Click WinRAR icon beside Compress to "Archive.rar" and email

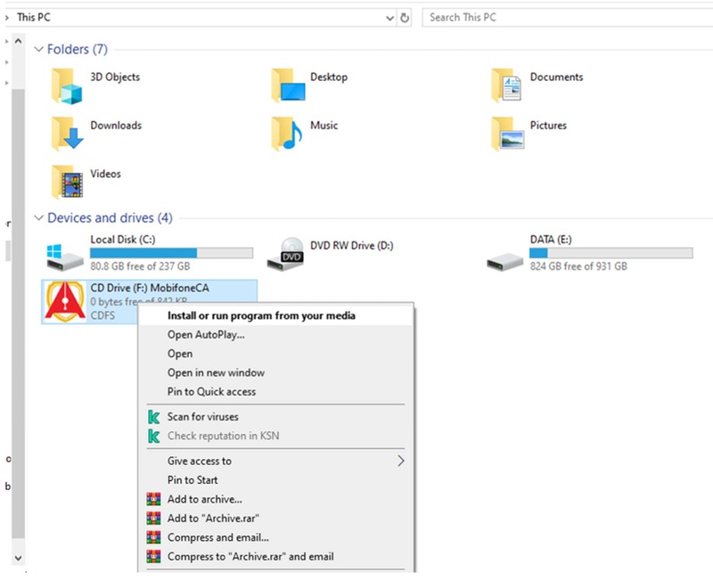tap(153, 556)
